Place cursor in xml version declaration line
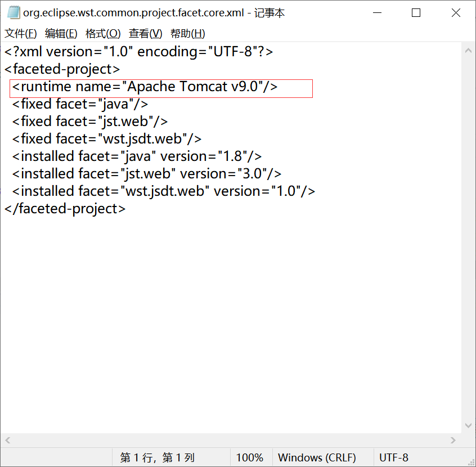 coord(139,52)
